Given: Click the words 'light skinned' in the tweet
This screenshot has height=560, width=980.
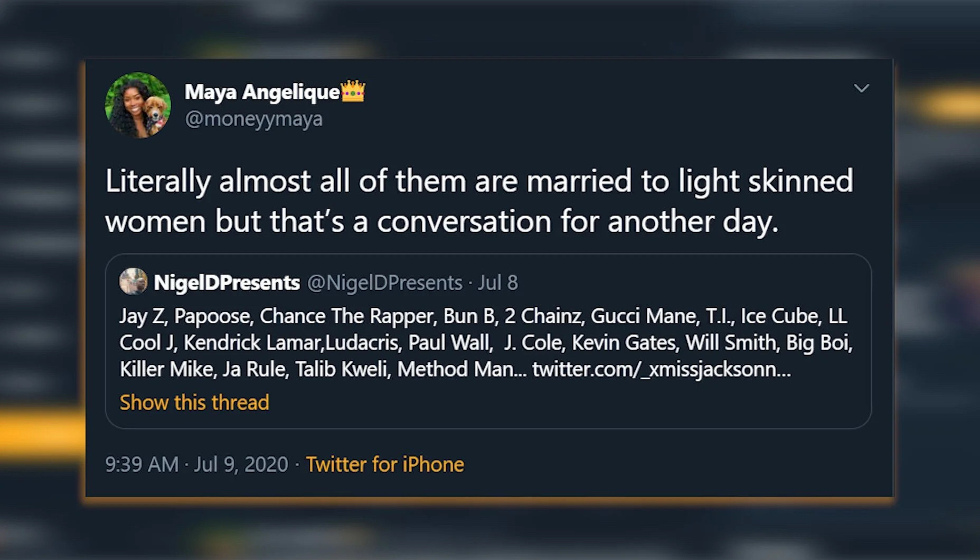Looking at the screenshot, I should tap(765, 181).
